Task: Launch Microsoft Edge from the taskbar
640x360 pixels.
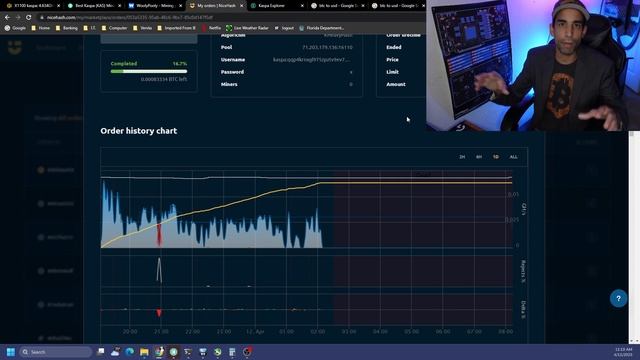Action: (x=130, y=352)
